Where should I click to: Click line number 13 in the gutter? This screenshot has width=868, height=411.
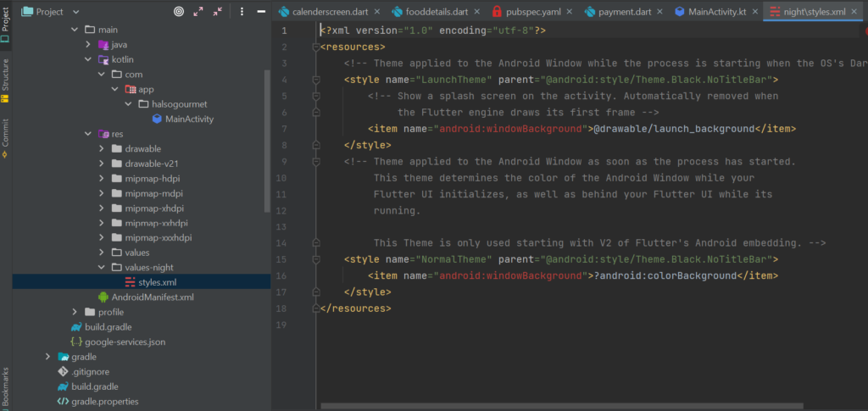282,227
